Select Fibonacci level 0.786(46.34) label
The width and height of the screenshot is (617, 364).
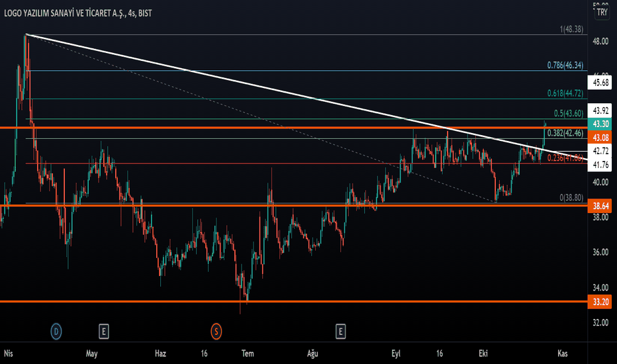pos(565,65)
